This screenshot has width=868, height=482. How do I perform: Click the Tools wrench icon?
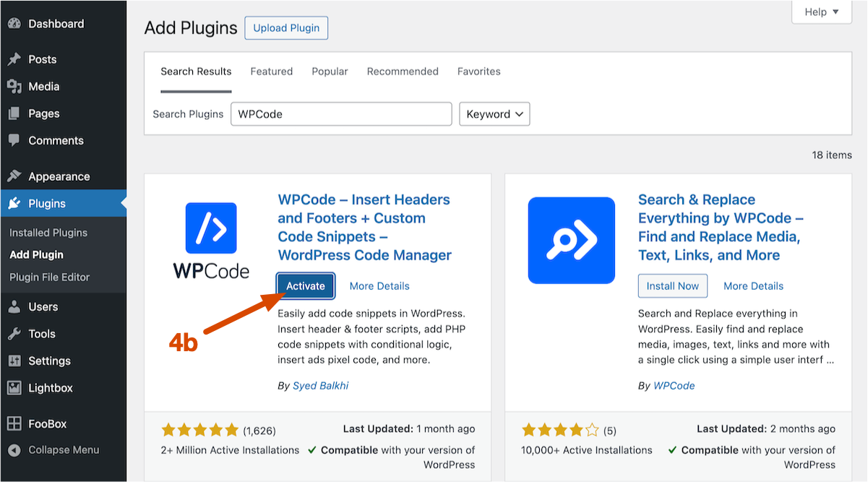pyautogui.click(x=14, y=333)
